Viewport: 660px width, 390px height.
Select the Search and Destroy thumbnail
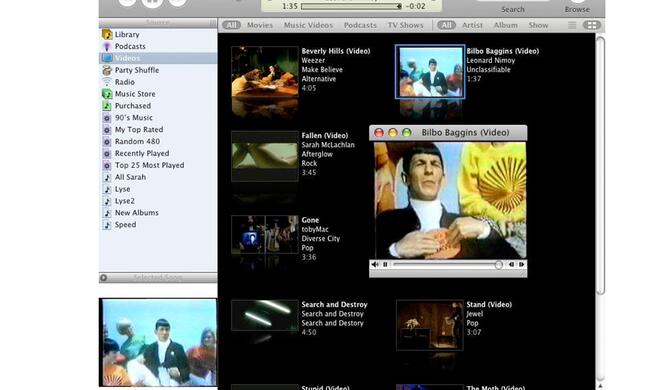[x=265, y=315]
